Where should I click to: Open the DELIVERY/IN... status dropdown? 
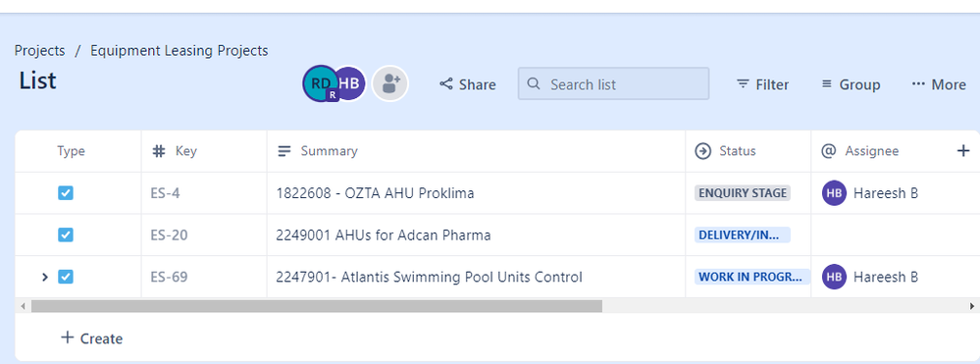point(743,234)
